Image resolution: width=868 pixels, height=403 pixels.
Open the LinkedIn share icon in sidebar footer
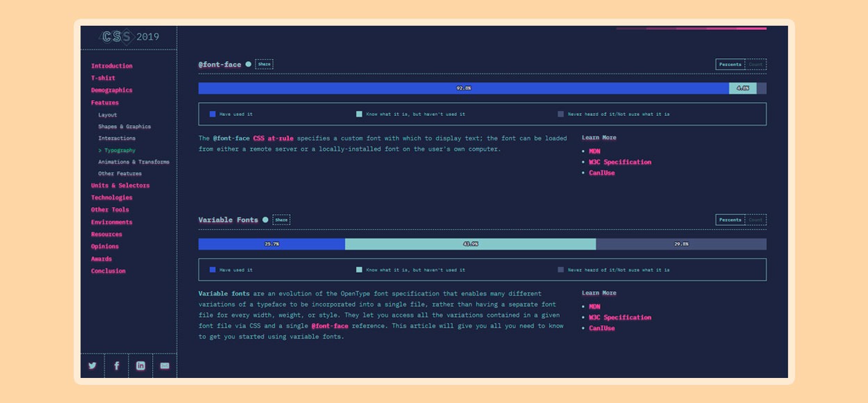click(141, 365)
